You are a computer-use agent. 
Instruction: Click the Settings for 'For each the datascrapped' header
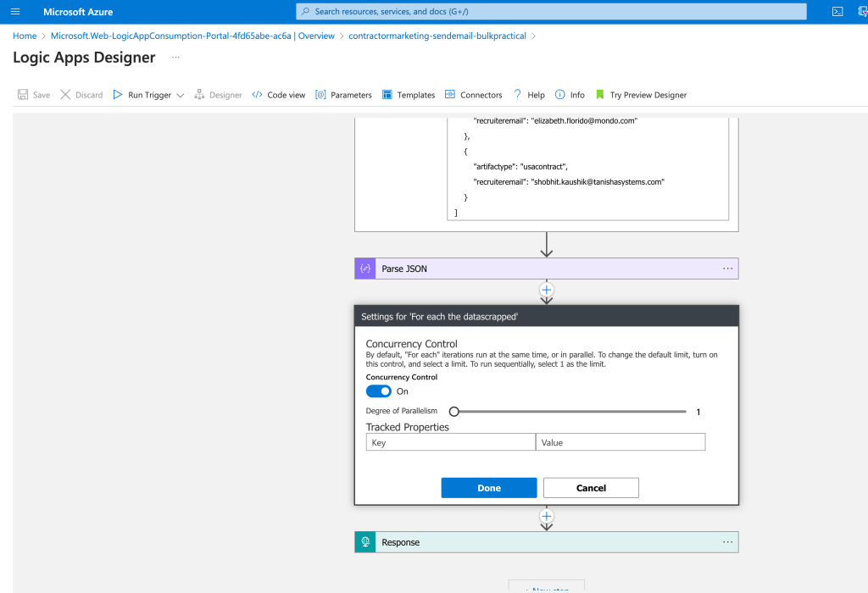pos(547,317)
